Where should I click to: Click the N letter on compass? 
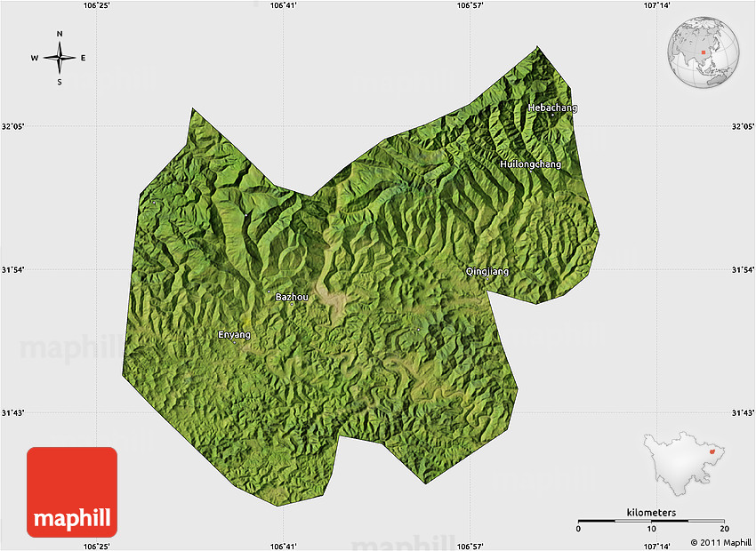(60, 34)
